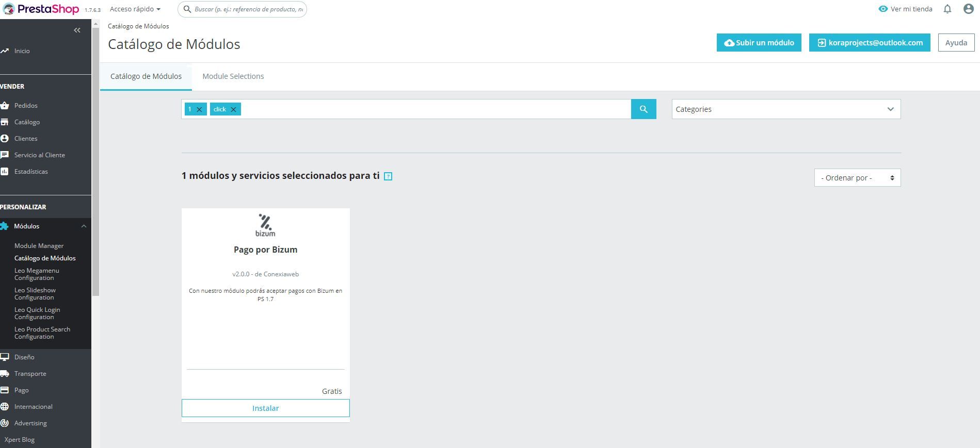Open Xpert Blog in the sidebar
This screenshot has height=448, width=980.
point(20,440)
